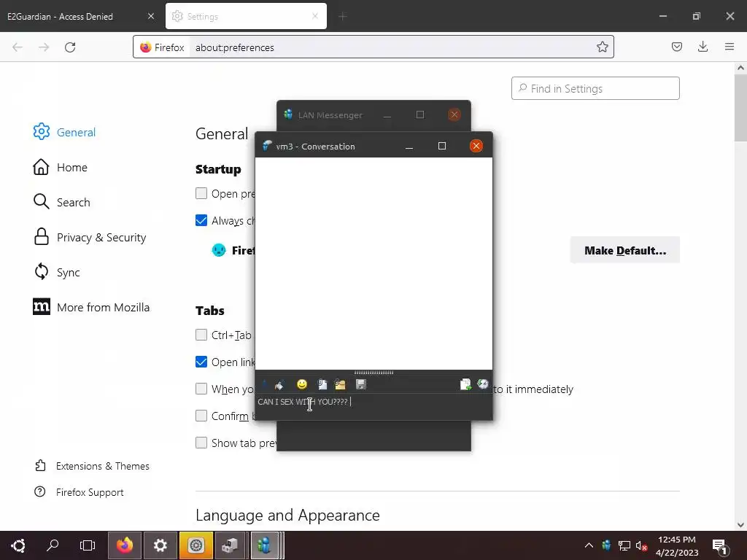Open the notification center icon
The image size is (747, 560).
(x=719, y=546)
